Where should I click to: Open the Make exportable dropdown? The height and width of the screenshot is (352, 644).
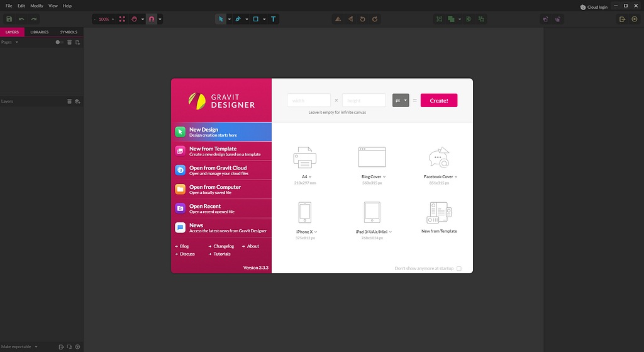pos(36,347)
